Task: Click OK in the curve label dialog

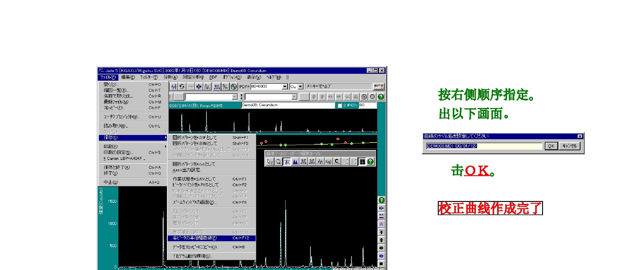Action: pos(551,146)
